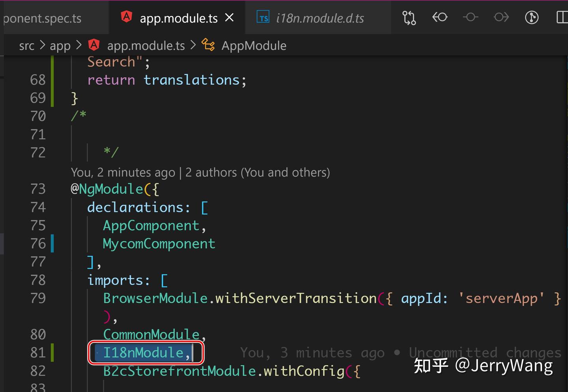Click the AppComponent identifier
The height and width of the screenshot is (392, 568).
(151, 225)
